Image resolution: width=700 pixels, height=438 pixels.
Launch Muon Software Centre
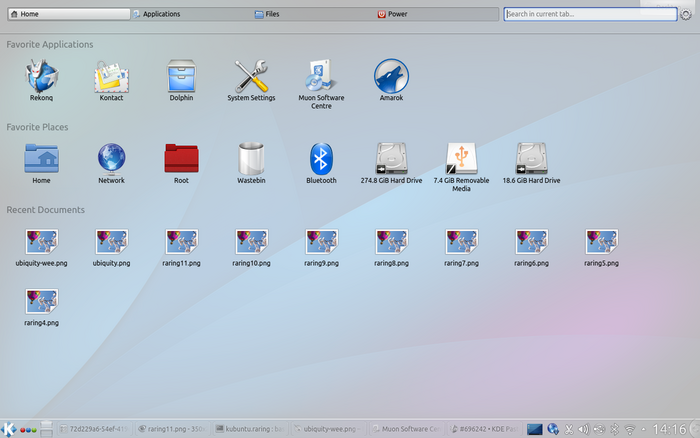click(321, 77)
